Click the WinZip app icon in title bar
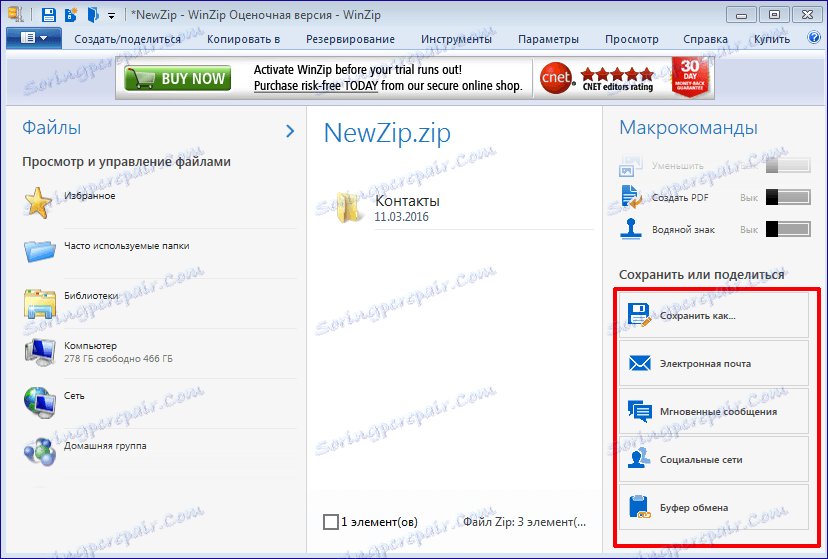 click(x=16, y=14)
